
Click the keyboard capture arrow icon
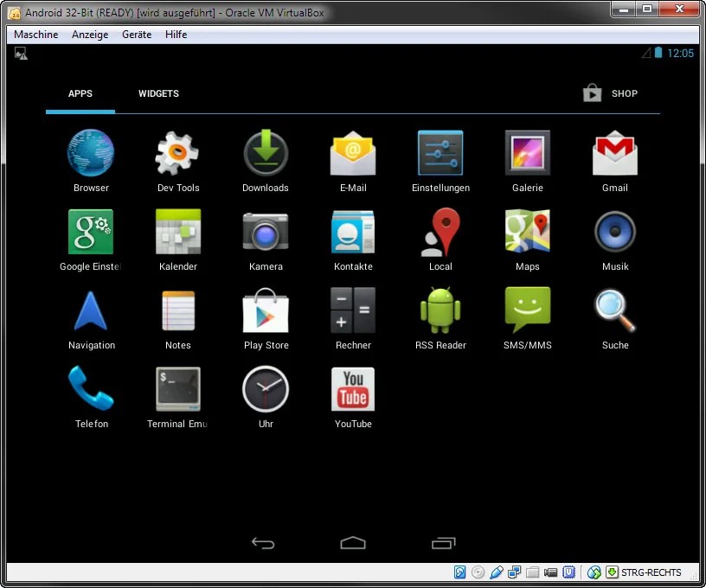coord(612,572)
